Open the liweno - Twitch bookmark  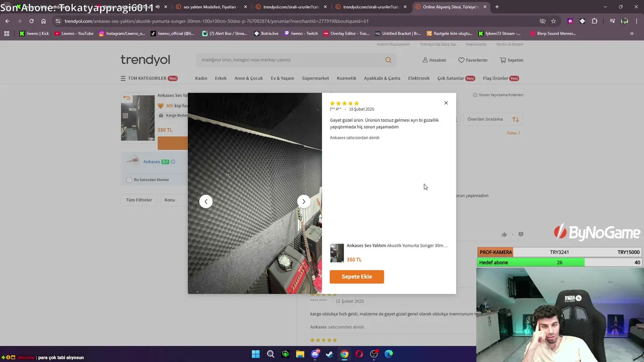(x=301, y=34)
